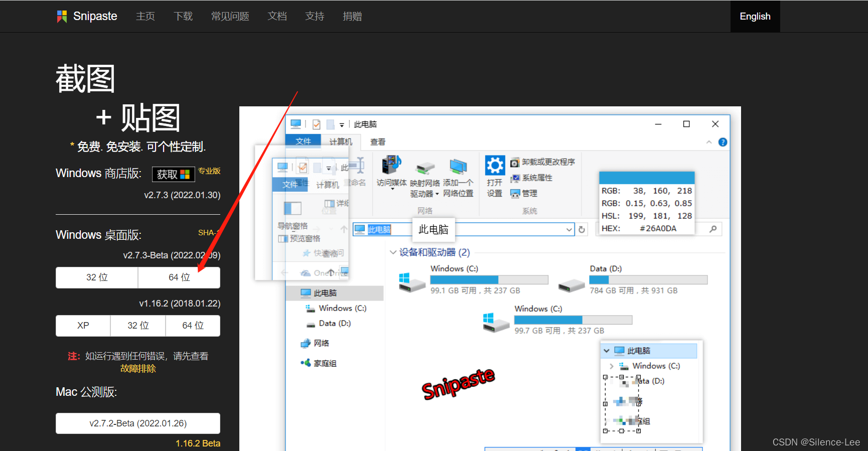868x451 pixels.
Task: Collapse the ribbon using the chevron beside help
Action: point(709,142)
